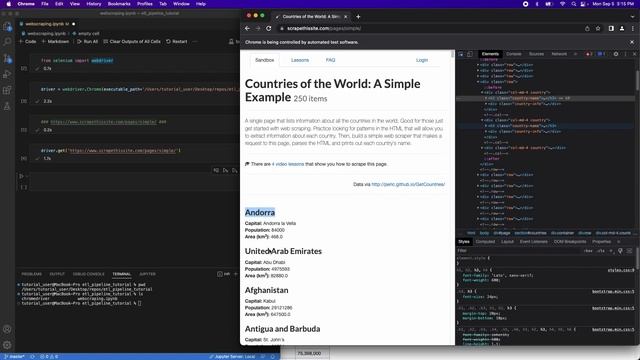This screenshot has width=640, height=360.
Task: Open run cell dropdown arrow
Action: 27,176
